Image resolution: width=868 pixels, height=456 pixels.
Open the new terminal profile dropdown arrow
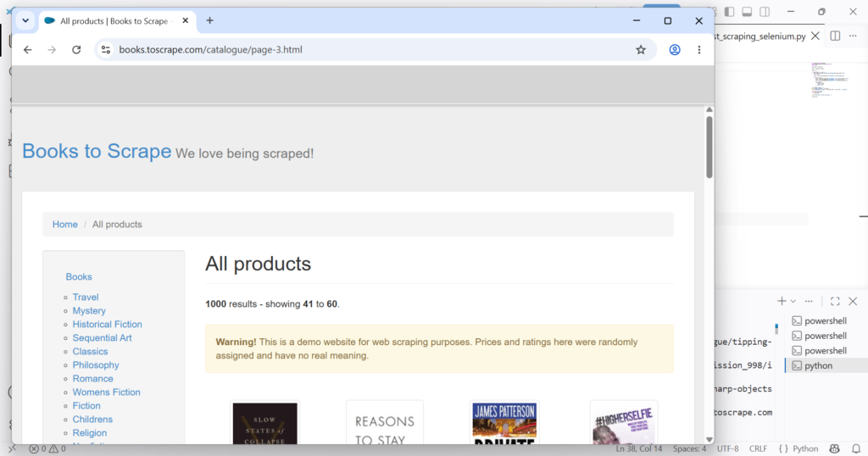[x=793, y=302]
